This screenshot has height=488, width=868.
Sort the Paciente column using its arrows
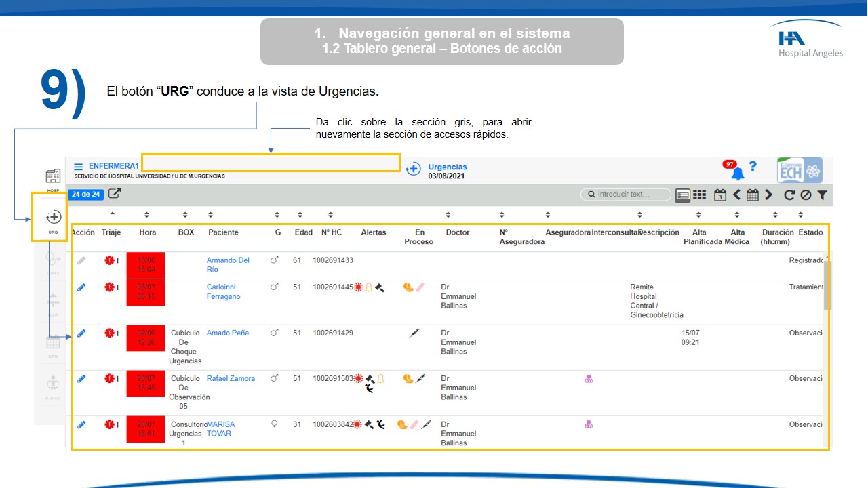tap(211, 215)
